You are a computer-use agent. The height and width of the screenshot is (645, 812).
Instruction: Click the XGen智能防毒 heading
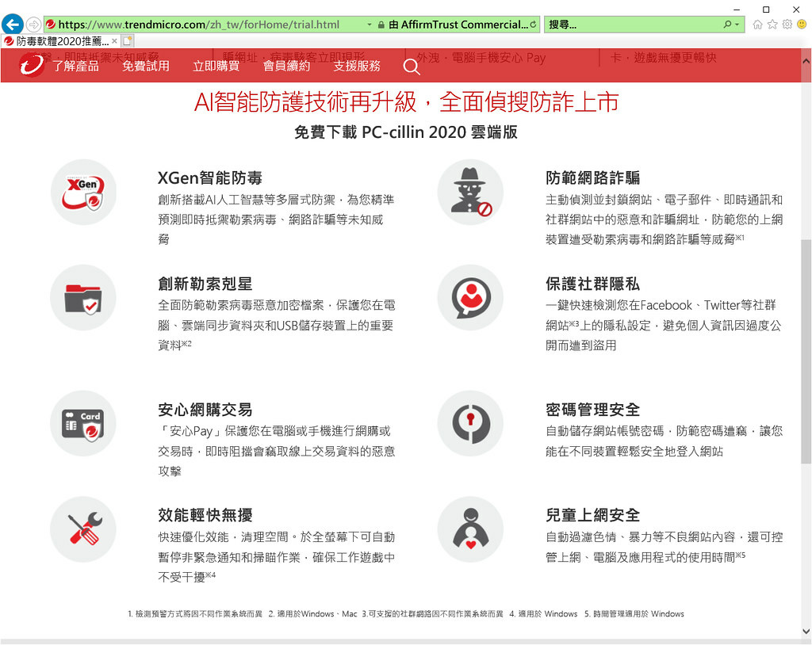click(209, 178)
